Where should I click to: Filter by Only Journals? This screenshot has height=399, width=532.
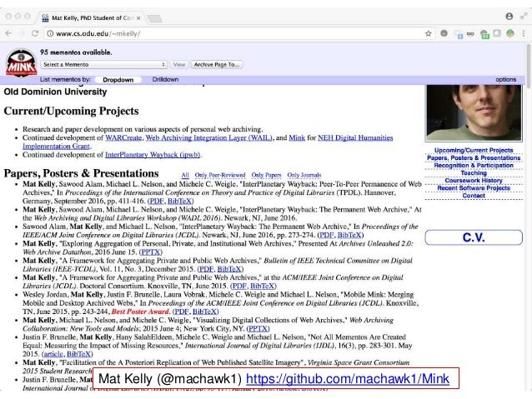304,175
